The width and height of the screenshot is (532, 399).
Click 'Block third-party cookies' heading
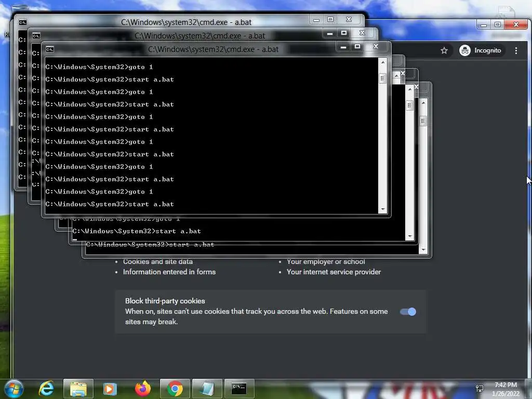click(165, 301)
